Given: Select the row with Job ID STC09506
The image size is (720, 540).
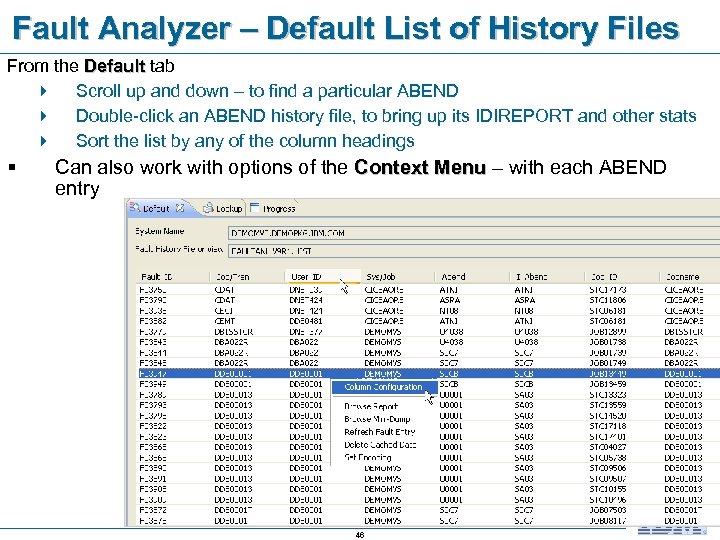Looking at the screenshot, I should (x=429, y=468).
